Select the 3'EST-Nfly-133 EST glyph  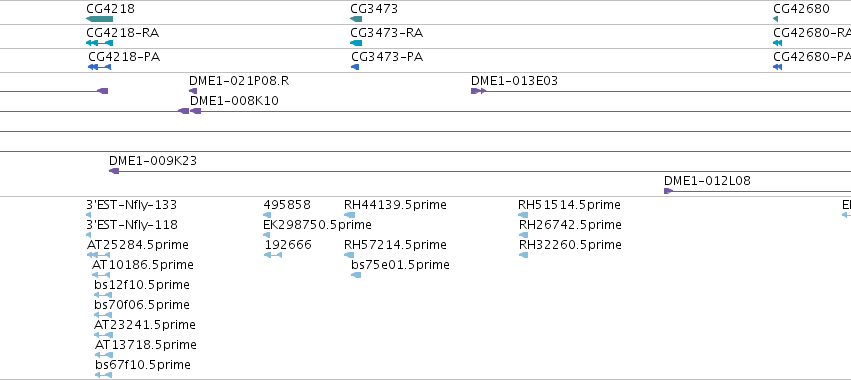(x=88, y=215)
